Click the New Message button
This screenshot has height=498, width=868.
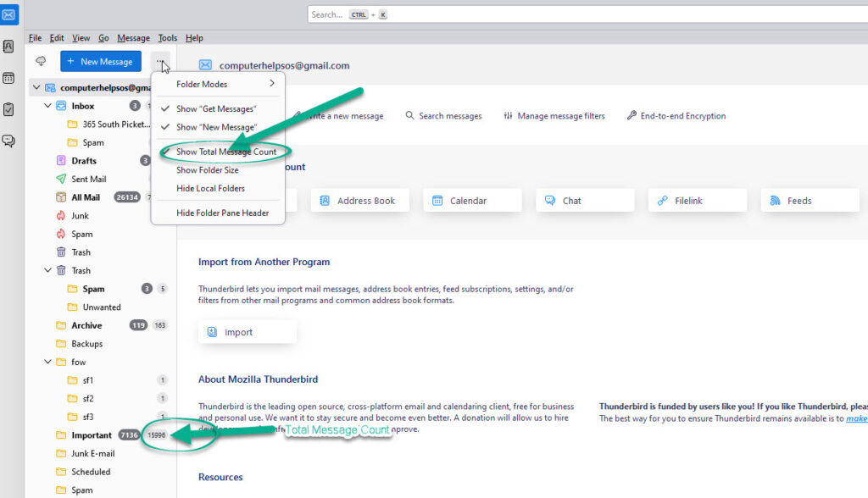100,61
